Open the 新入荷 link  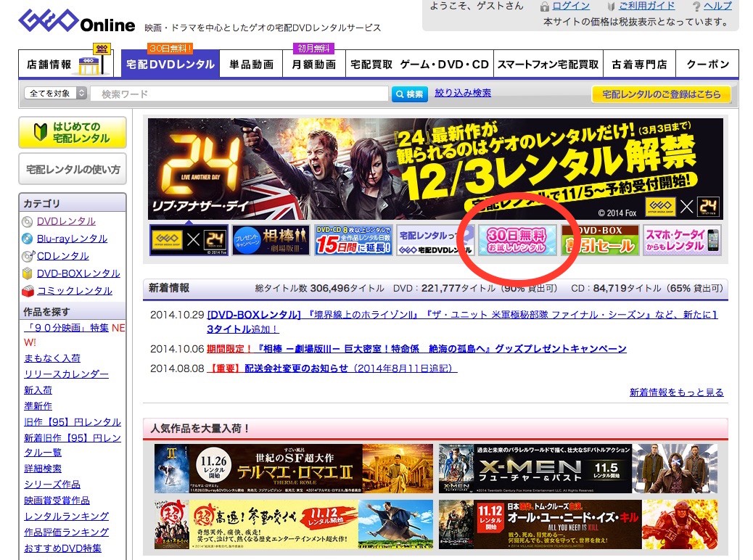38,390
